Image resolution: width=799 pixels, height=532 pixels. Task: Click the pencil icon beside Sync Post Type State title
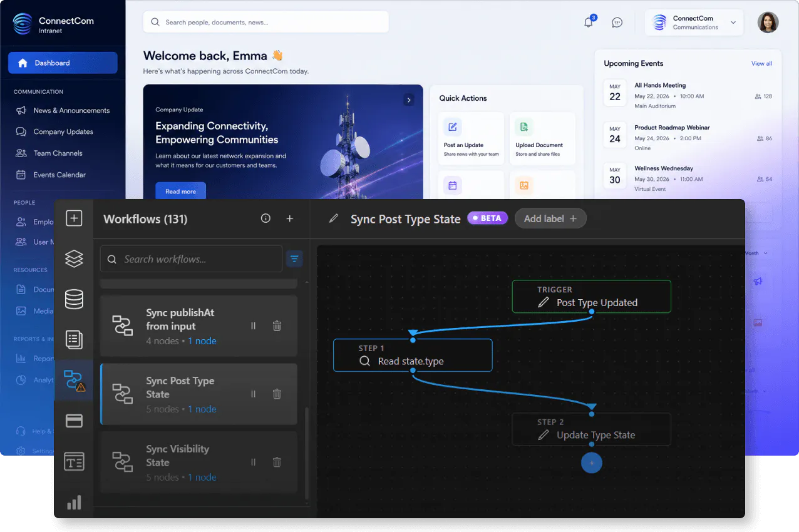(334, 218)
